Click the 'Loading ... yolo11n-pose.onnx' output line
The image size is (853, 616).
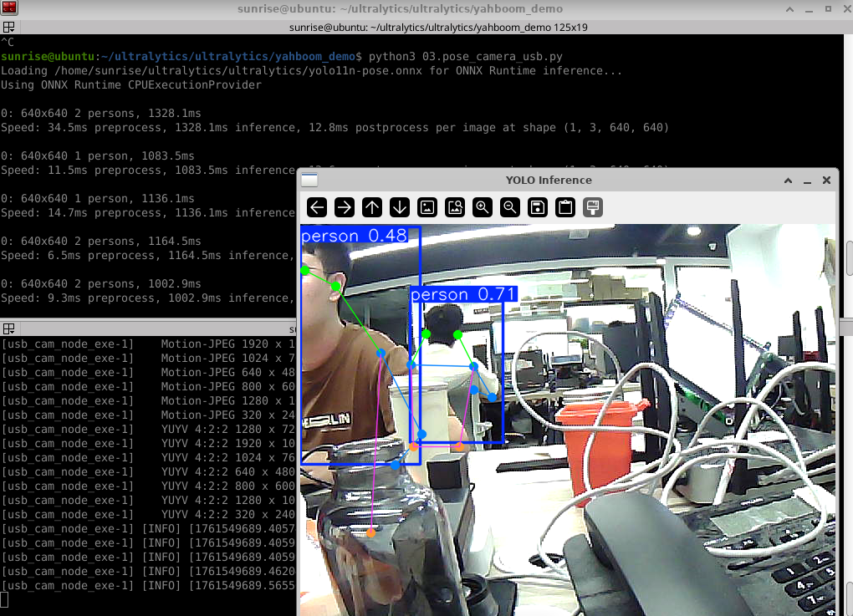(311, 71)
